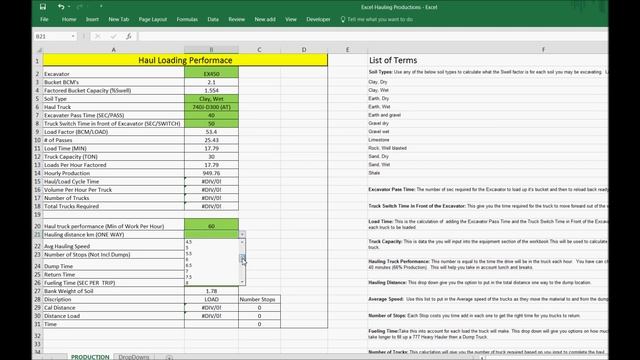Open the Undo history dropdown arrow
This screenshot has height=360, width=640.
point(69,7)
